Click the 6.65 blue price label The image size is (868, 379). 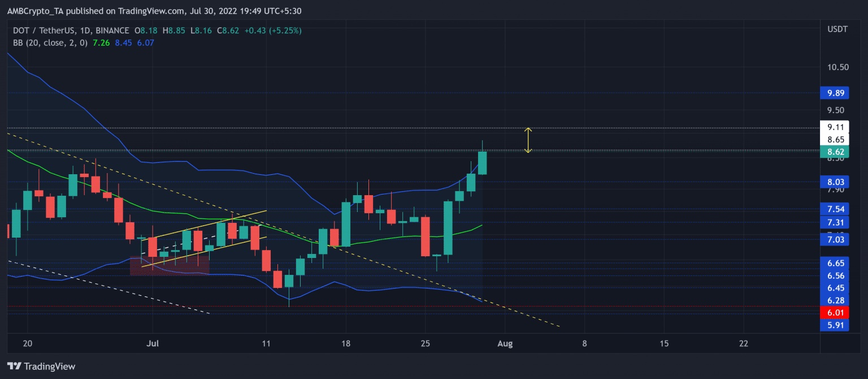click(834, 263)
